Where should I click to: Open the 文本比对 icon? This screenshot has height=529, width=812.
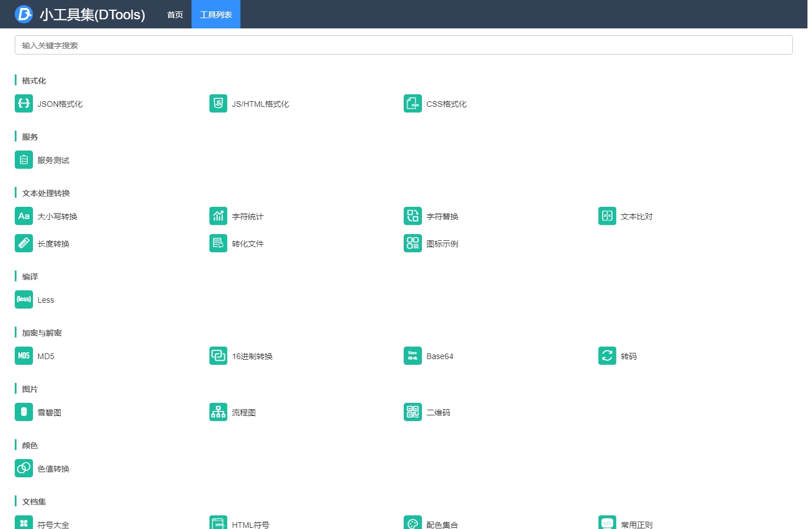click(x=607, y=216)
